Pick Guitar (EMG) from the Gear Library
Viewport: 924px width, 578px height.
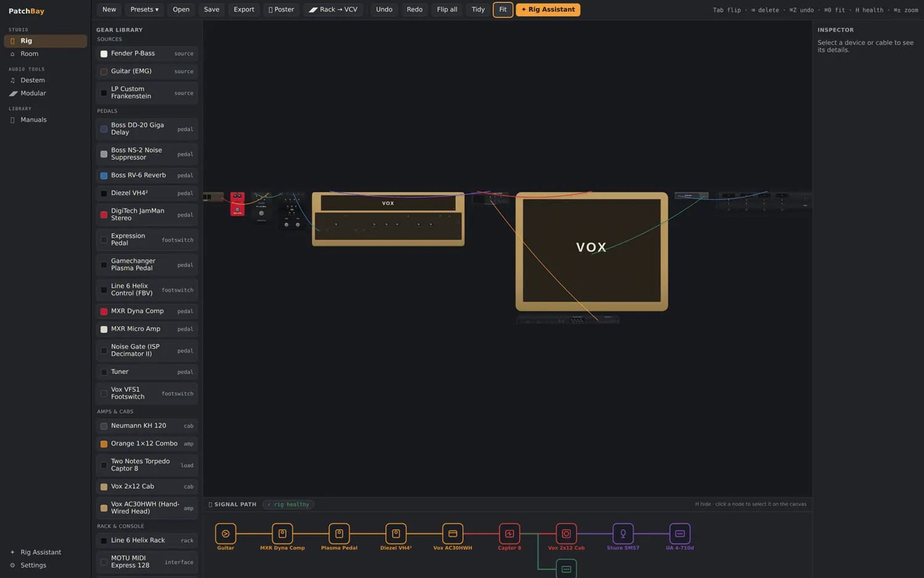(147, 71)
